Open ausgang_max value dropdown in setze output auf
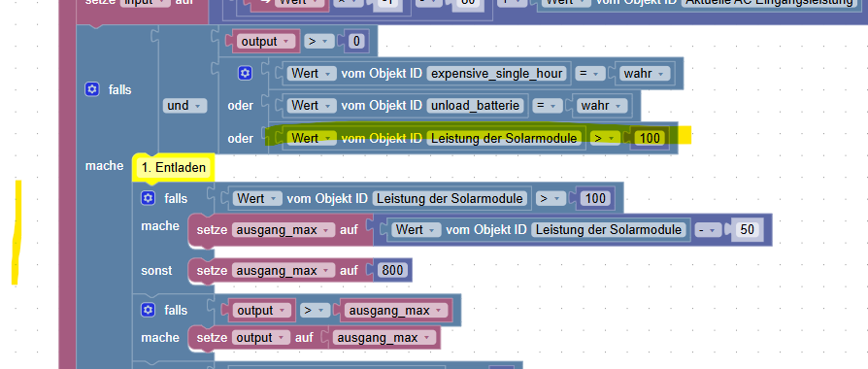 (x=384, y=337)
